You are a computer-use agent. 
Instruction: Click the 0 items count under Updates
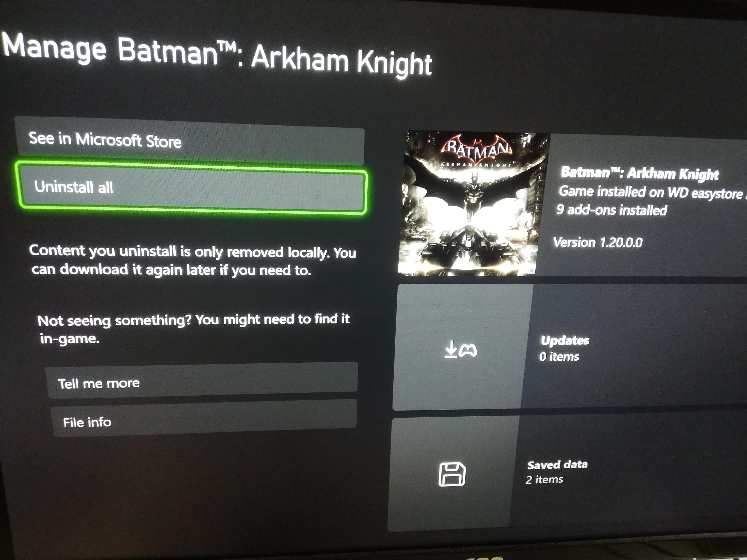[x=559, y=356]
